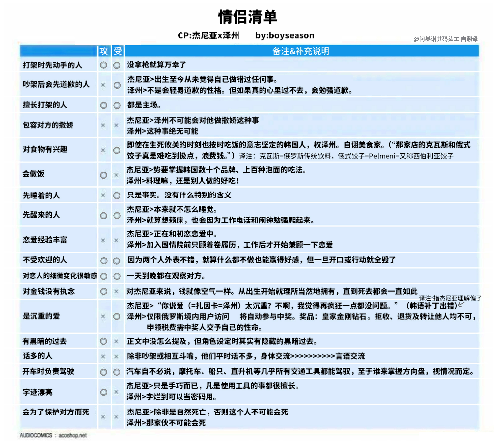Click the row label 开车时负责驾驶
The height and width of the screenshot is (448, 498).
(x=48, y=371)
